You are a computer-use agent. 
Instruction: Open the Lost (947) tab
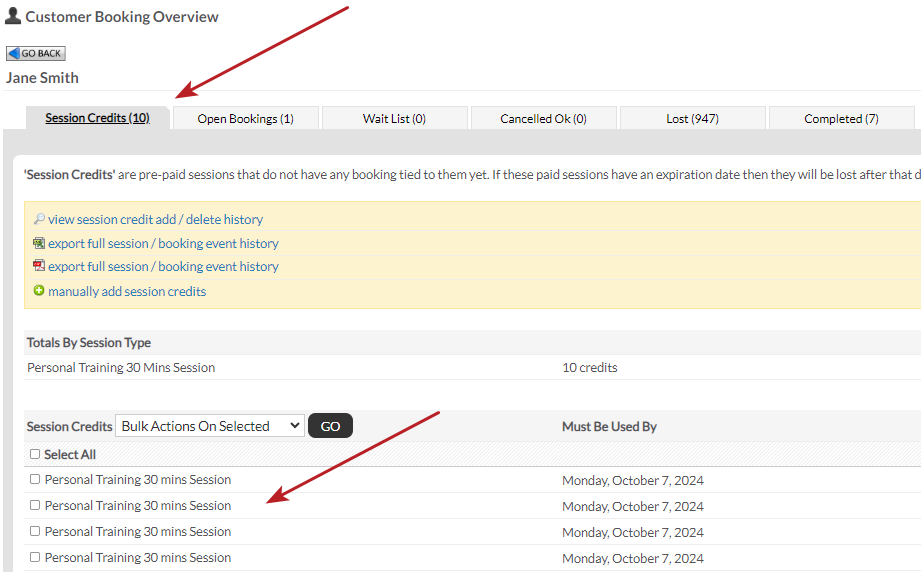pyautogui.click(x=692, y=119)
